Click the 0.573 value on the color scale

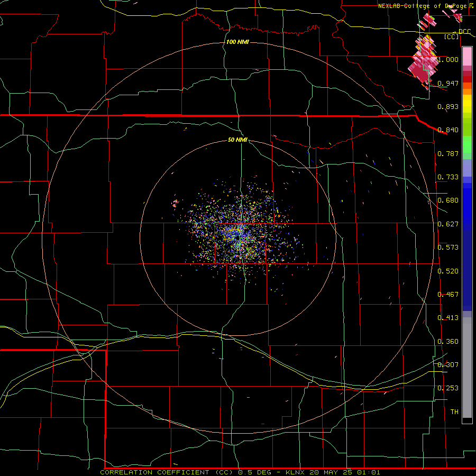(x=448, y=248)
